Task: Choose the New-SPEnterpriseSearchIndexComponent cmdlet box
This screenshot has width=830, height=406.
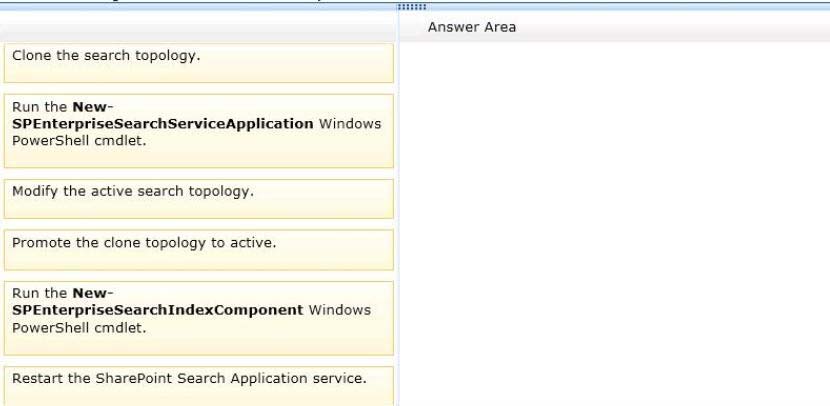Action: [198, 318]
